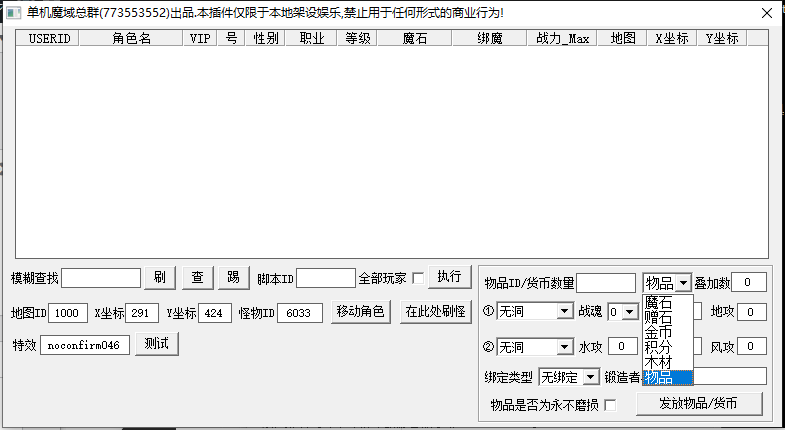The height and width of the screenshot is (430, 785).
Task: Edit the X坐标 field showing 291
Action: click(142, 313)
